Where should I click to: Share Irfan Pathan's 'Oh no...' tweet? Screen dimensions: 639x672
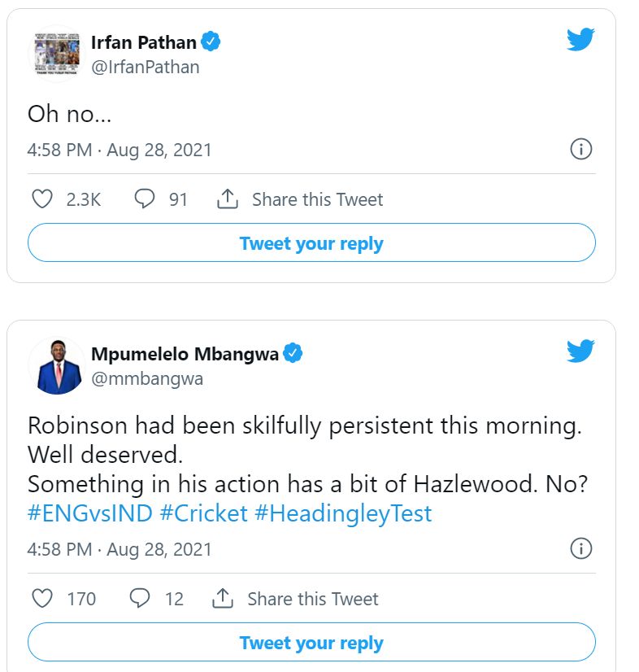click(x=301, y=199)
